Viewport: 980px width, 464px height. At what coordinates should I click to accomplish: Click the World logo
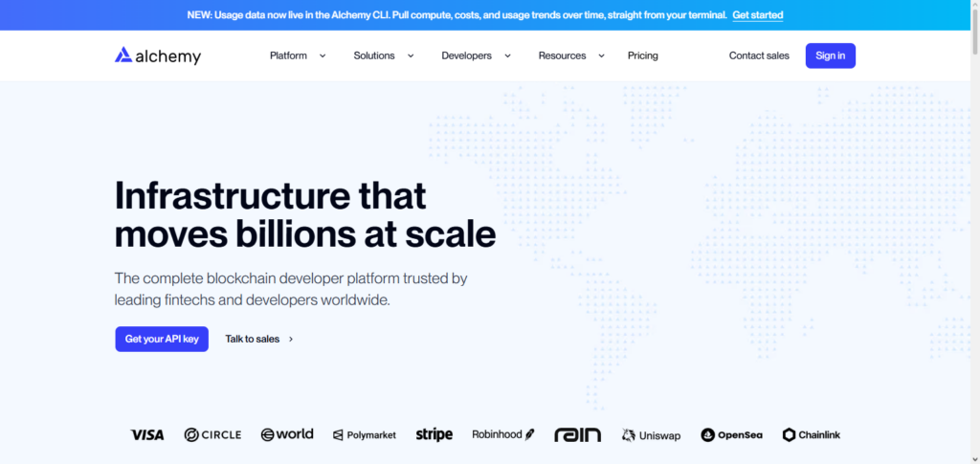(287, 434)
